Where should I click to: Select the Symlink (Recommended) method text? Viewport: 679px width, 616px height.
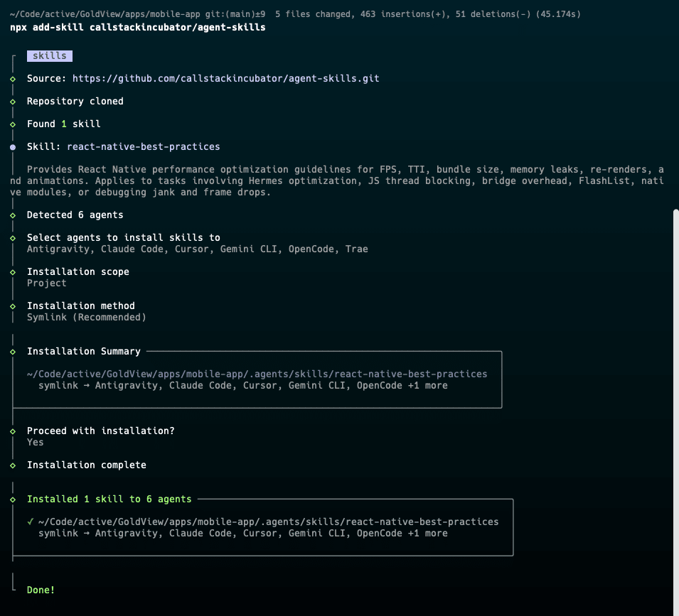point(86,318)
